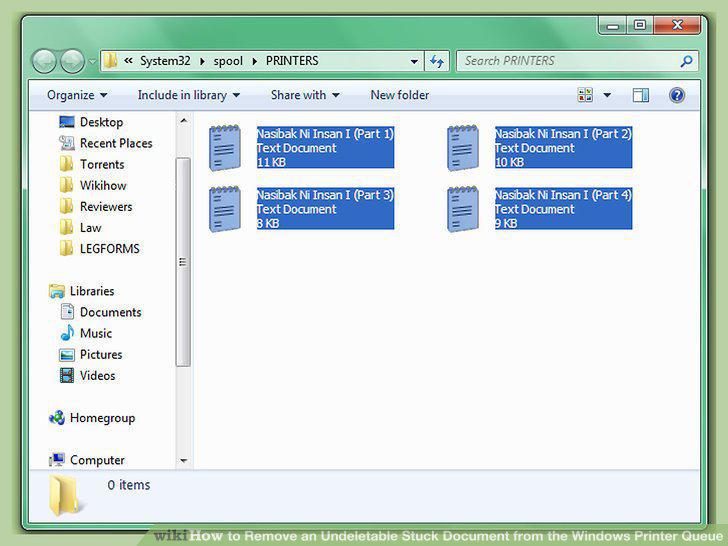Click the folder icon in address bar
728x546 pixels.
(110, 60)
